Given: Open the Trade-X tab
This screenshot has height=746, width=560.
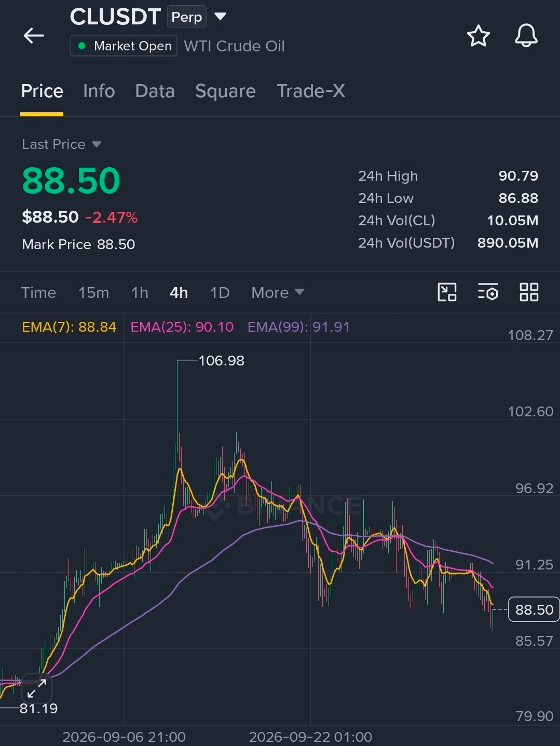Looking at the screenshot, I should 310,91.
